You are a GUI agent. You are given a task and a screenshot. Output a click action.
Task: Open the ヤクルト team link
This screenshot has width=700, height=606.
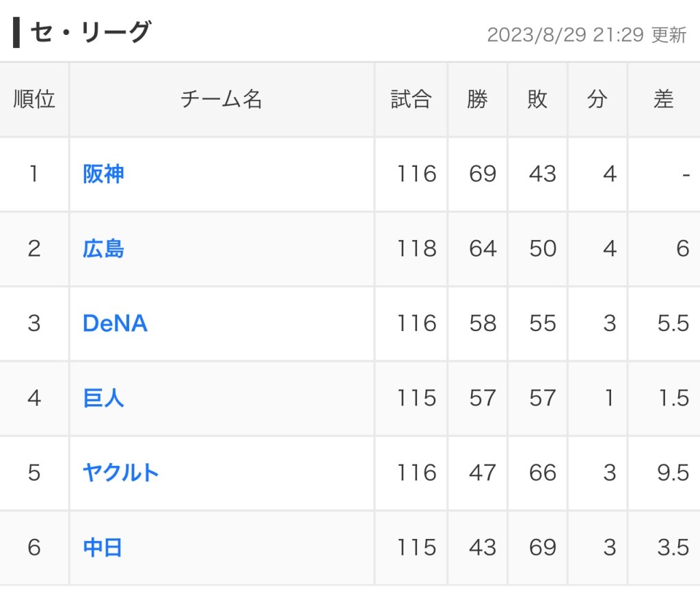point(121,473)
